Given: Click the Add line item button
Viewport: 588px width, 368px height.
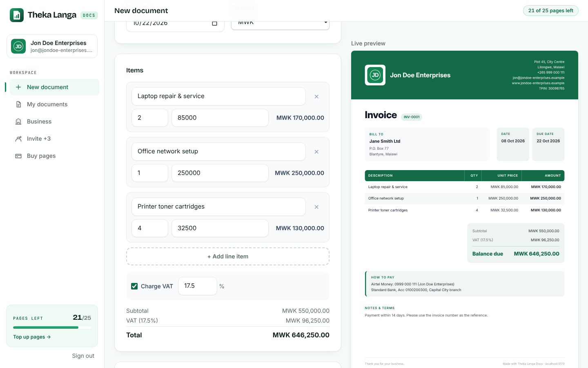Looking at the screenshot, I should tap(228, 256).
